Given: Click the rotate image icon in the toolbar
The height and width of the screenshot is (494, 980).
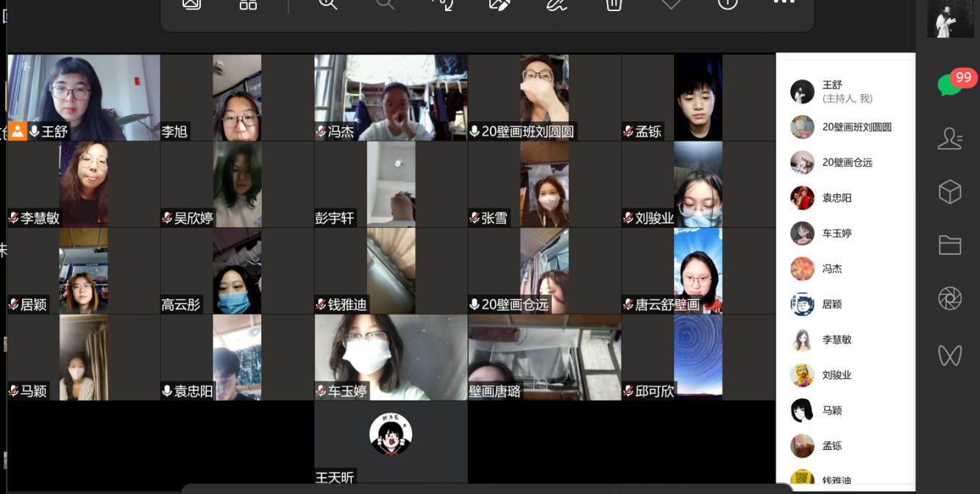Looking at the screenshot, I should point(442,4).
